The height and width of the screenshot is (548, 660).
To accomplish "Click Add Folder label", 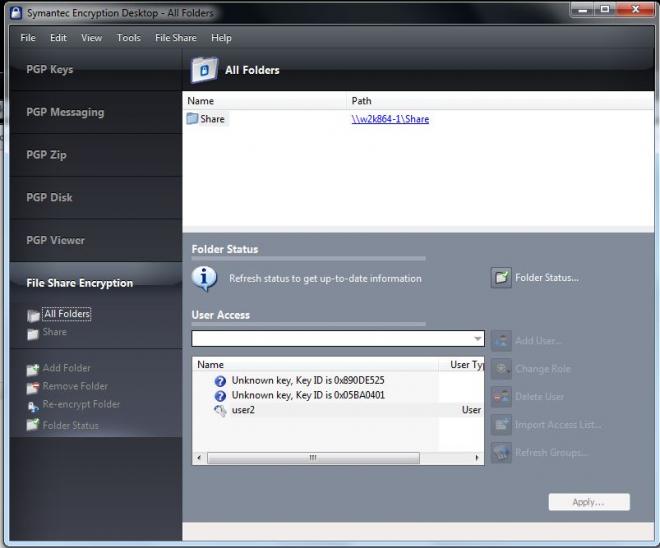I will coord(67,368).
